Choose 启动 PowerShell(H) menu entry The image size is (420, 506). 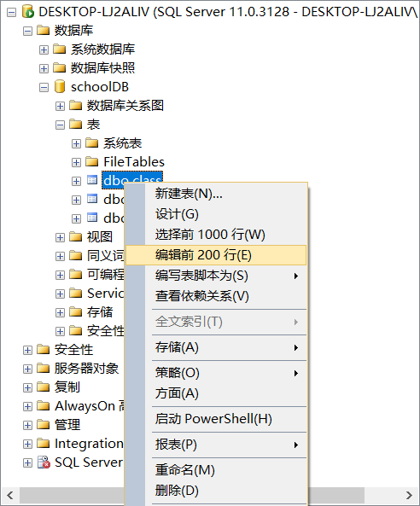click(x=216, y=419)
